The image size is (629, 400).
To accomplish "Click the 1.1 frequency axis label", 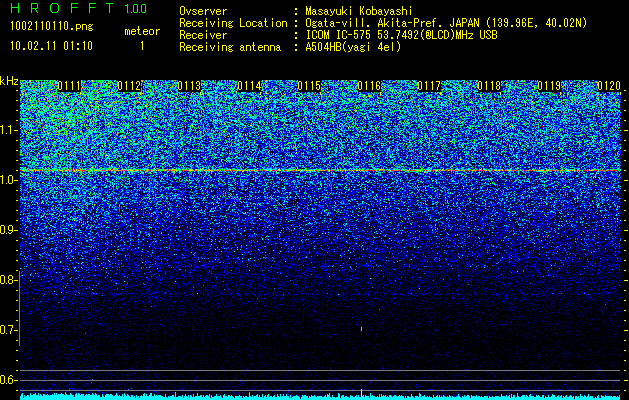I will point(8,130).
